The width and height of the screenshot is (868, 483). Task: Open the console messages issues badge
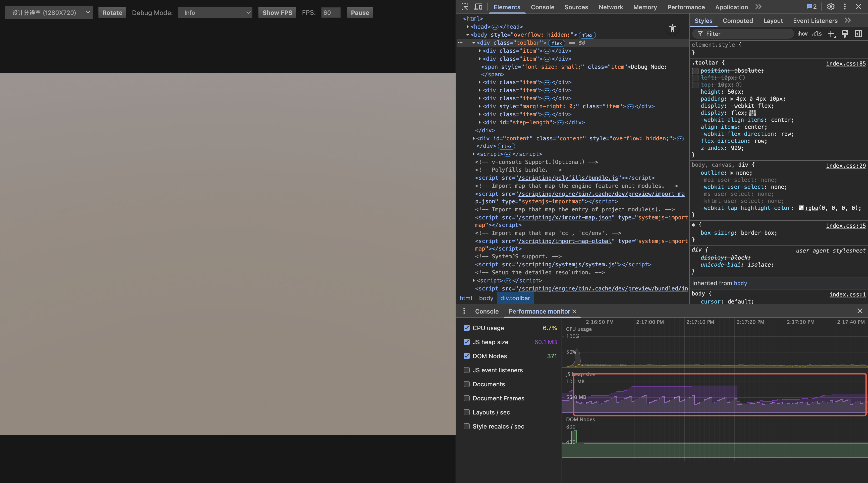(x=811, y=7)
